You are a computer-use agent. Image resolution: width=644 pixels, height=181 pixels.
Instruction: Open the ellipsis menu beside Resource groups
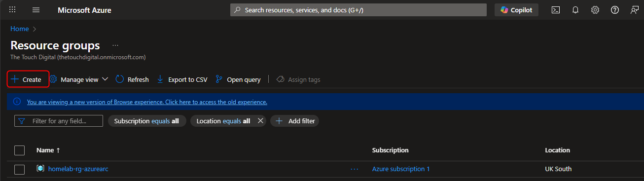coord(115,45)
